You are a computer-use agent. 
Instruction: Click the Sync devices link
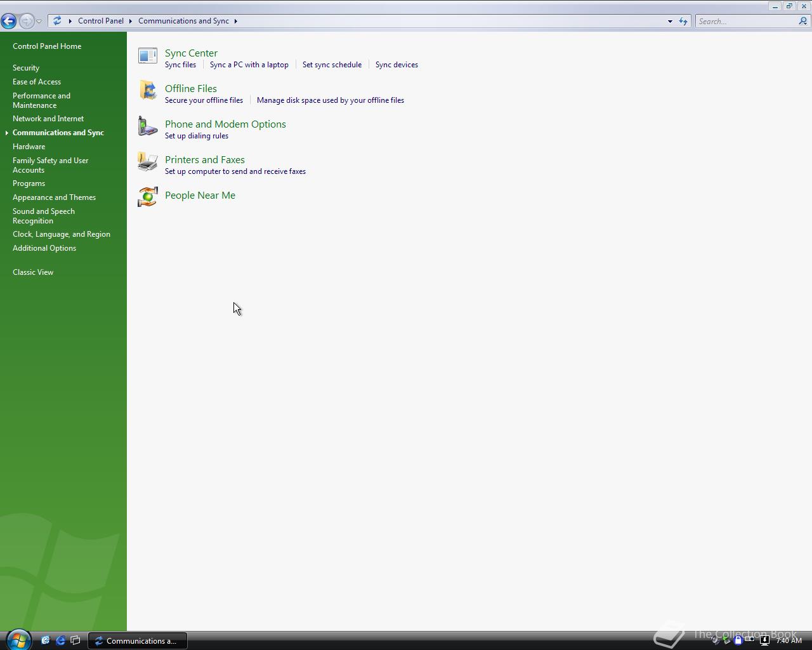tap(396, 65)
